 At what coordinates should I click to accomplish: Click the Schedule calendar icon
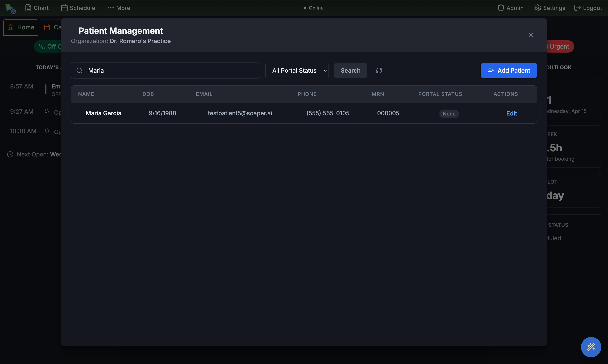[64, 8]
